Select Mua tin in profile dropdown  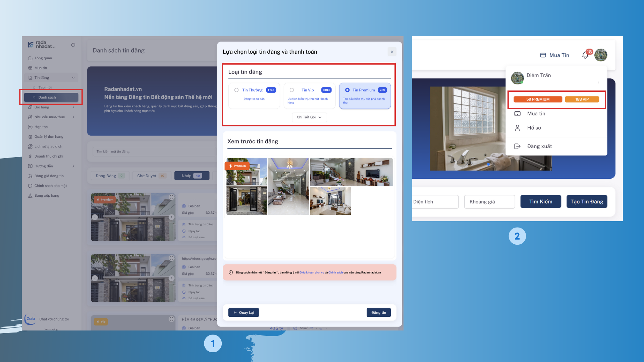coord(536,114)
